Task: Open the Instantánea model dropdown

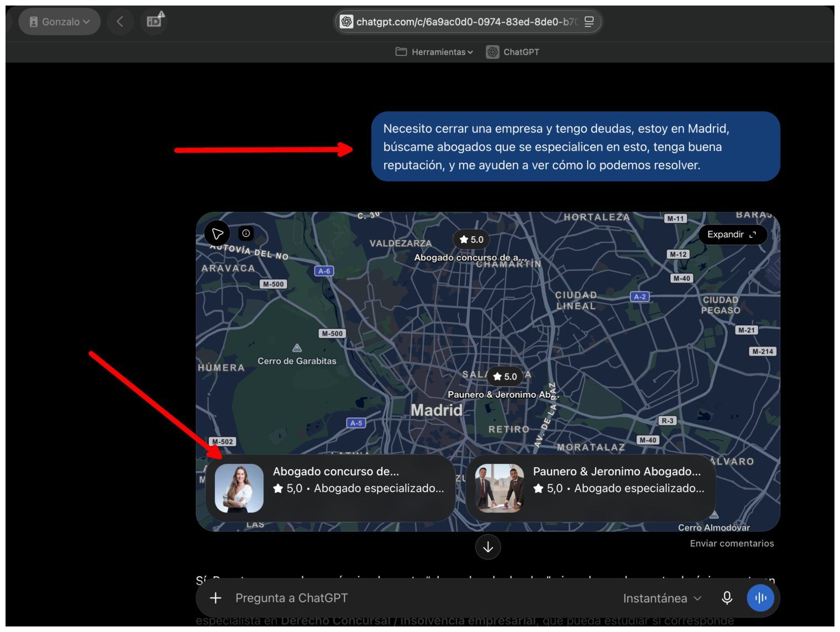Action: [662, 598]
